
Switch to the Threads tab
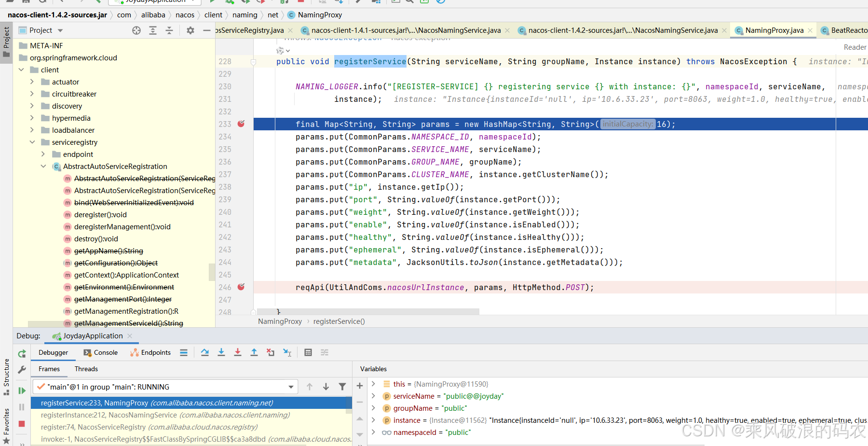pyautogui.click(x=86, y=369)
